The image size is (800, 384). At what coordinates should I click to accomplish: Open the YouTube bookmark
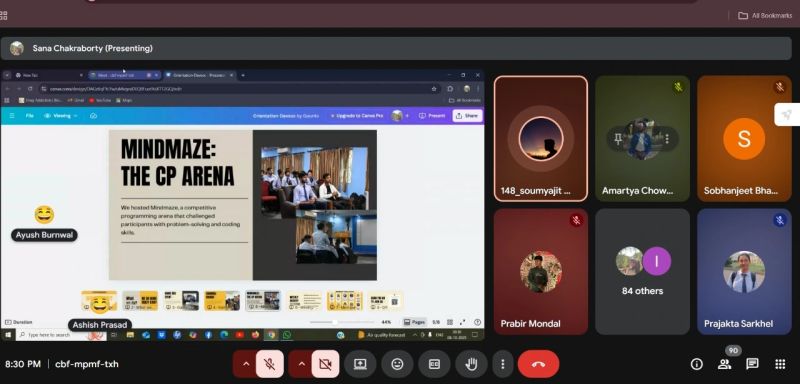[100, 100]
